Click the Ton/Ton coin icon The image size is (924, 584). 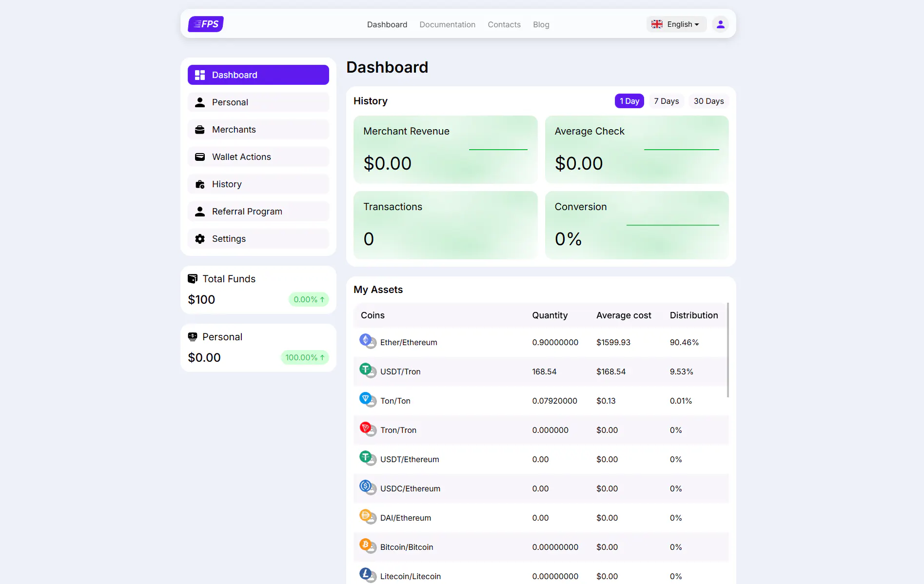(x=368, y=399)
